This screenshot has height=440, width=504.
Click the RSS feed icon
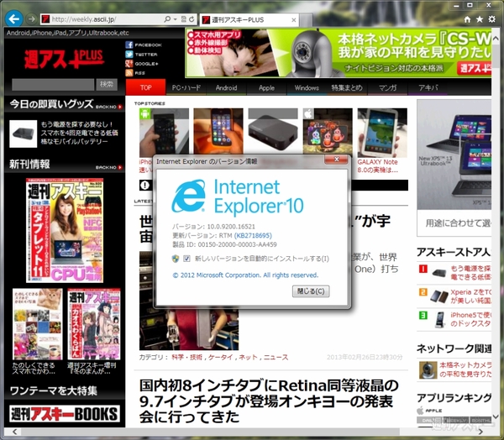click(x=129, y=73)
